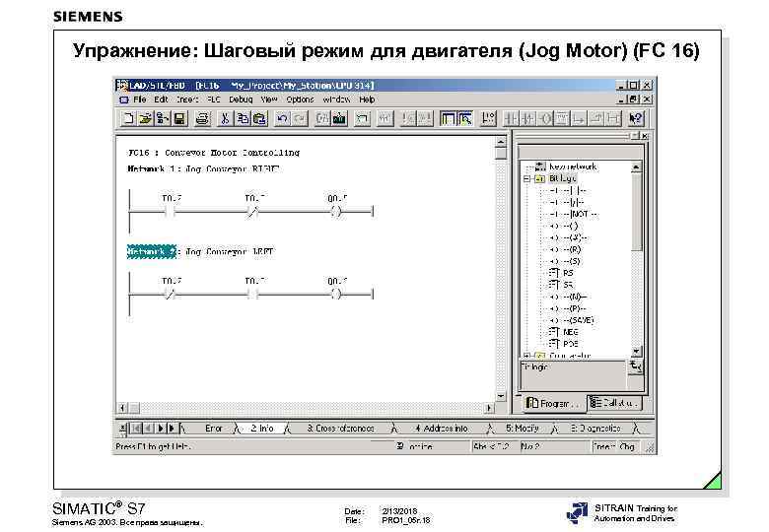Screen dimensions: 769x532
Task: Select the --| |-- contact element
Action: (x=568, y=190)
